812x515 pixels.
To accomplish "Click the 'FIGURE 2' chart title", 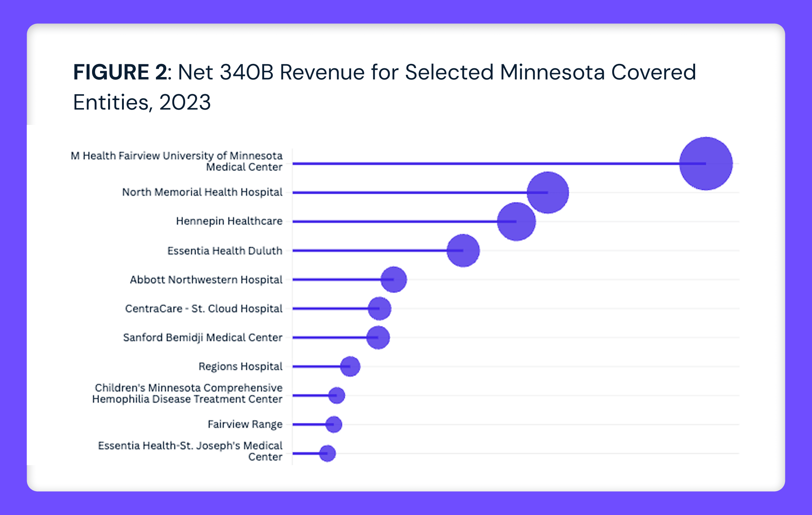I will coord(385,87).
